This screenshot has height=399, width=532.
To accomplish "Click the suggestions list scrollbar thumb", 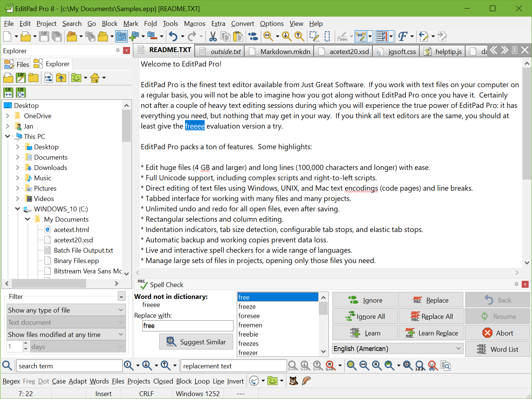I will pyautogui.click(x=323, y=308).
